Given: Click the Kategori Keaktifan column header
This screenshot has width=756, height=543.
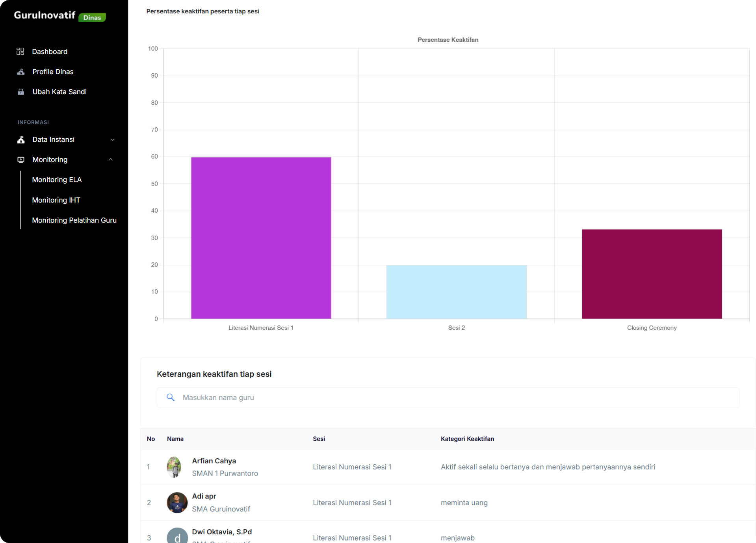Looking at the screenshot, I should pos(467,439).
